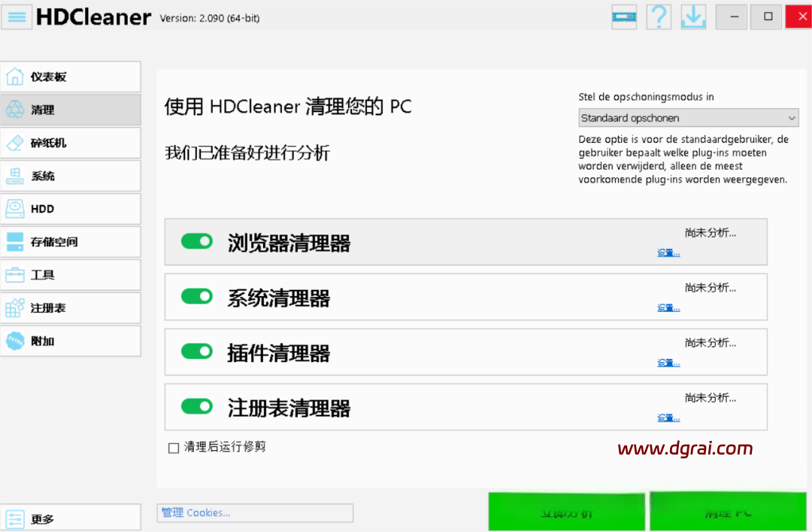Open 系统 system tab in sidebar
This screenshot has height=532, width=812.
(x=71, y=176)
